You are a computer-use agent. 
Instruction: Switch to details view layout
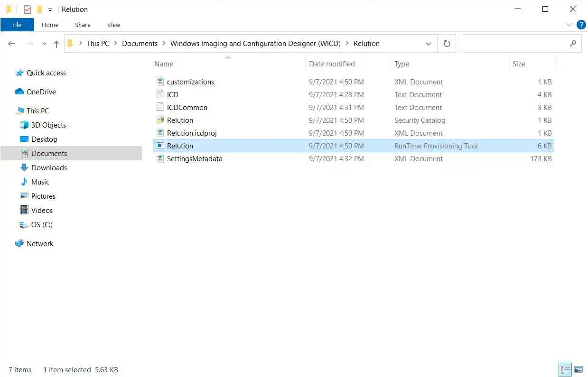(565, 369)
